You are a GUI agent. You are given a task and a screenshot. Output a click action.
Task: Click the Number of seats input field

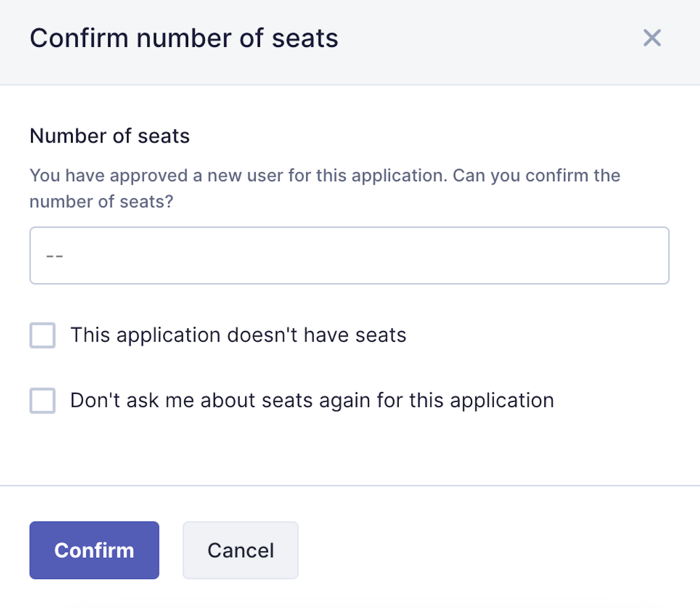(x=349, y=255)
